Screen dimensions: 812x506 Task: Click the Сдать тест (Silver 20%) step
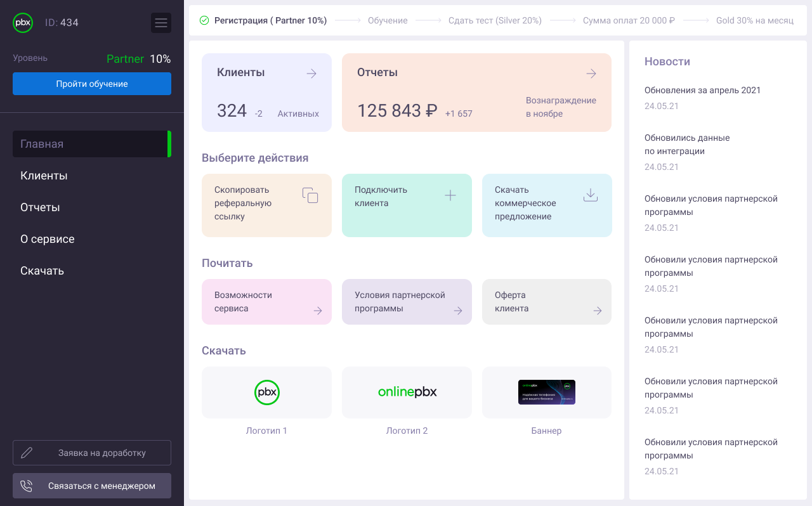click(494, 20)
